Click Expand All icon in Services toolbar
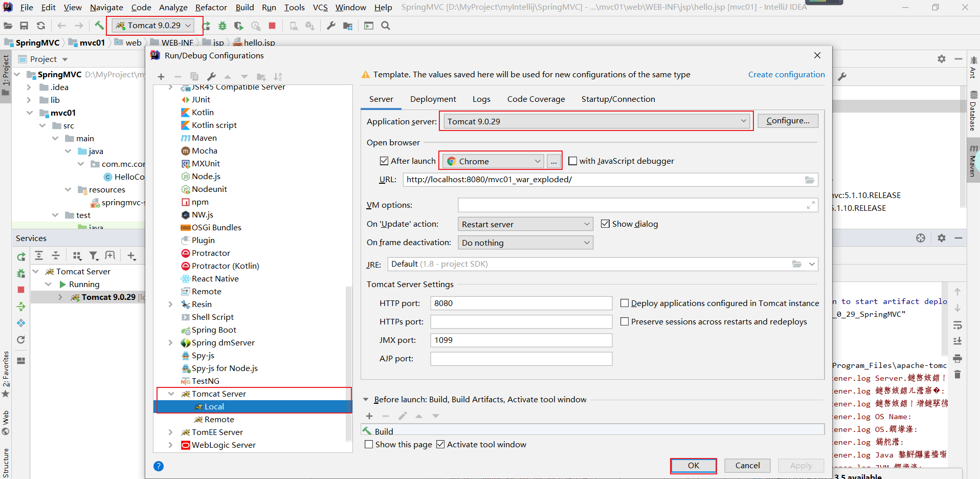The height and width of the screenshot is (479, 980). pyautogui.click(x=39, y=255)
